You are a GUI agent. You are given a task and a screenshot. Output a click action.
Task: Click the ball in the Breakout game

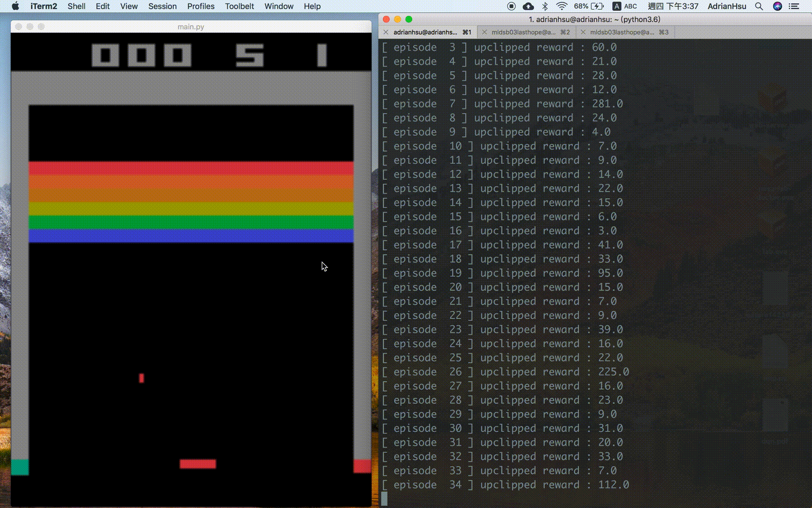pyautogui.click(x=142, y=378)
